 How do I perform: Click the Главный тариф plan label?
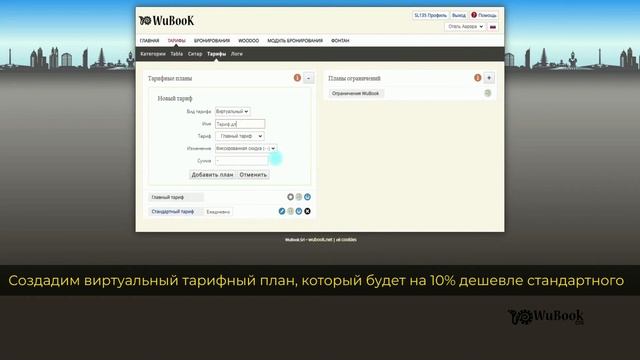tap(176, 197)
